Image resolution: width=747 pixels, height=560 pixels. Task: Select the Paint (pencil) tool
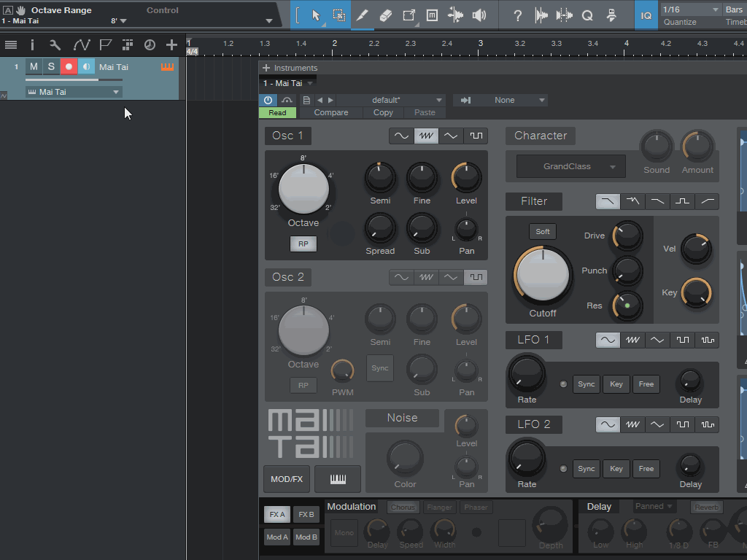pos(362,15)
